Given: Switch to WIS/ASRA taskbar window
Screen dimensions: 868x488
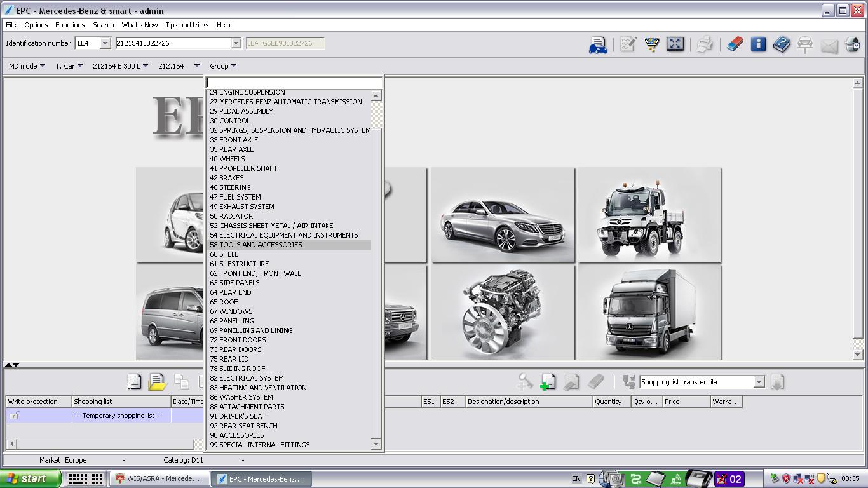Looking at the screenshot, I should (159, 478).
